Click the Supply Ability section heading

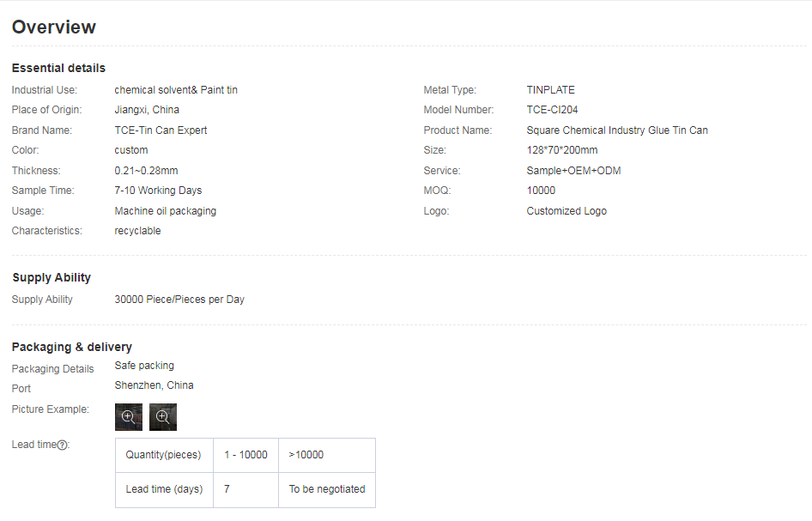tap(52, 277)
